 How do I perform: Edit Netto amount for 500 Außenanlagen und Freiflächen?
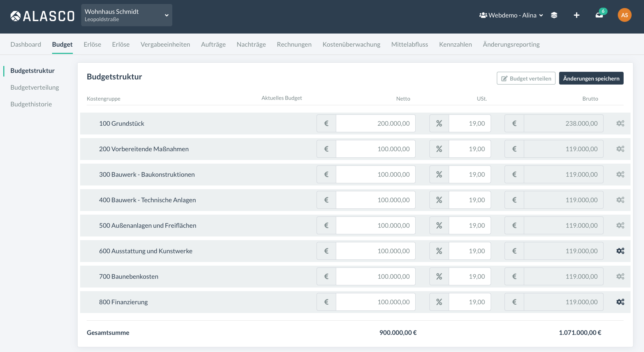(376, 226)
